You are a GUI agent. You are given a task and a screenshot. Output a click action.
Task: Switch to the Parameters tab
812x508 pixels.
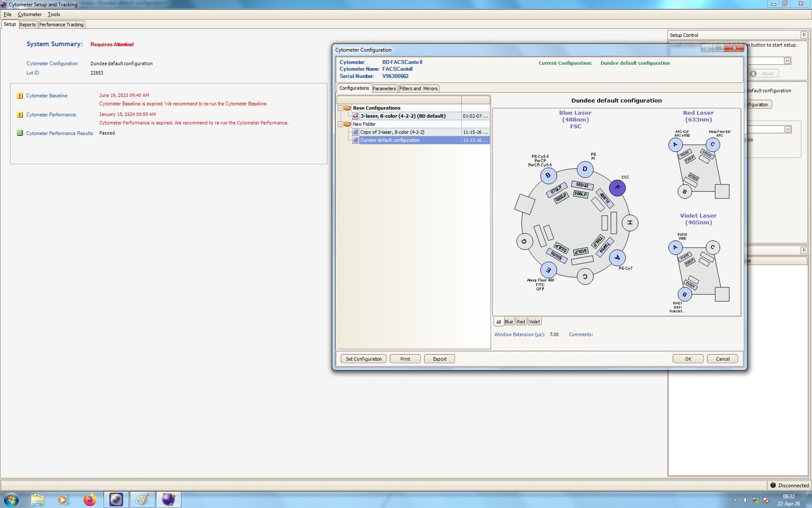(x=384, y=88)
